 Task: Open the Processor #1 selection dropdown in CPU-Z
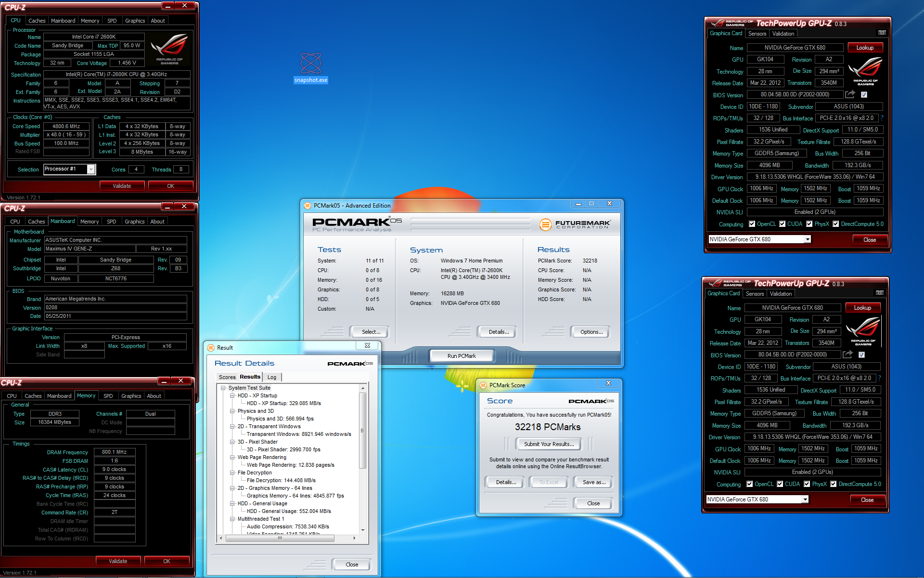pos(91,169)
